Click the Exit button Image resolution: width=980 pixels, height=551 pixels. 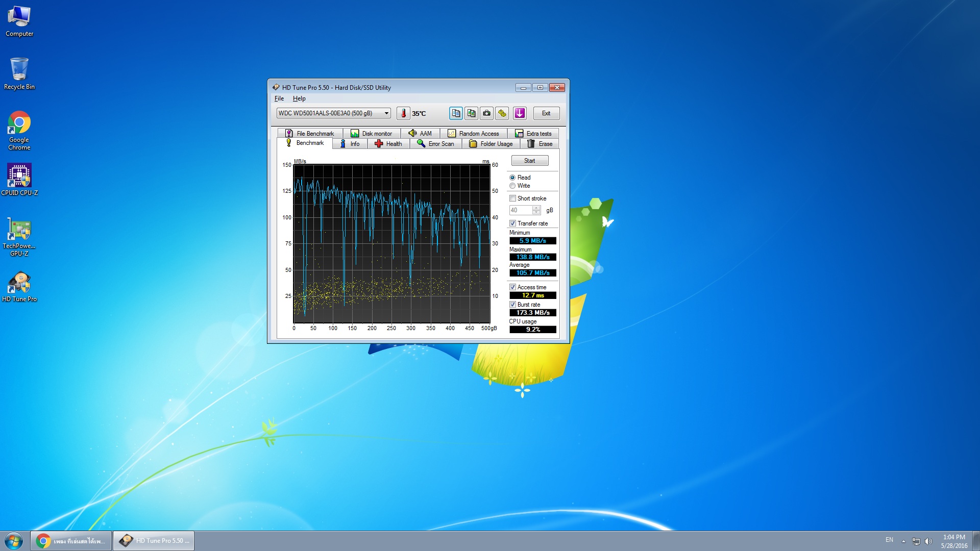pyautogui.click(x=546, y=113)
